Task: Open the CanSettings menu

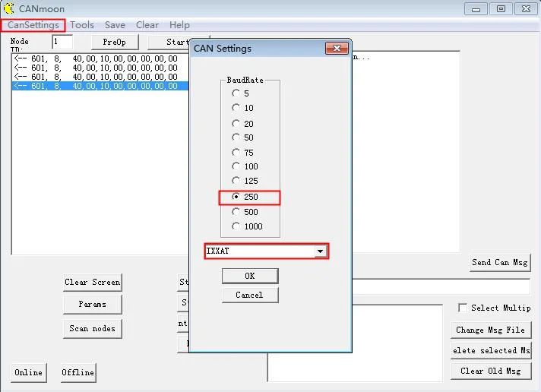Action: point(33,25)
